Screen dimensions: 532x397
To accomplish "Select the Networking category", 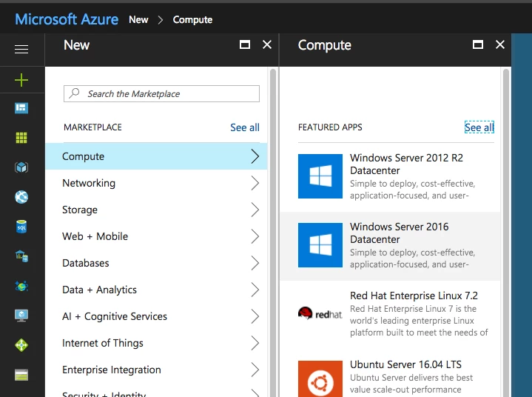I will (x=156, y=183).
